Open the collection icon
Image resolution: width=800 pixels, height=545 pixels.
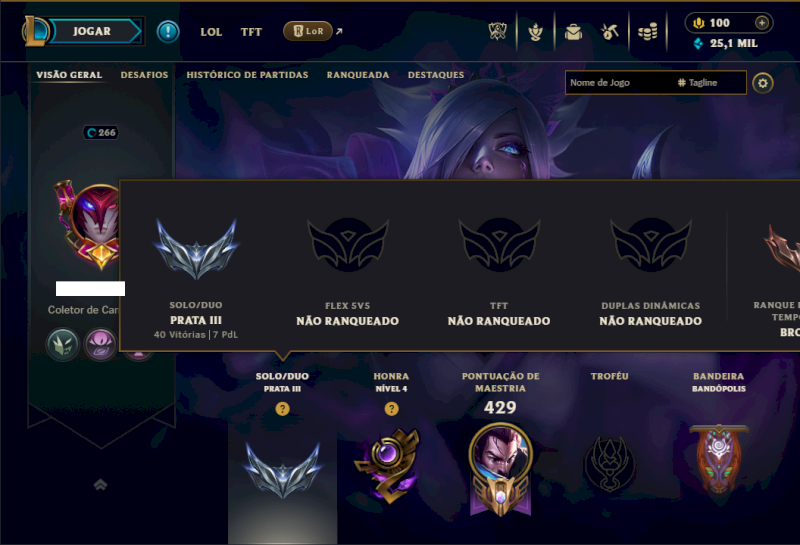pos(535,32)
